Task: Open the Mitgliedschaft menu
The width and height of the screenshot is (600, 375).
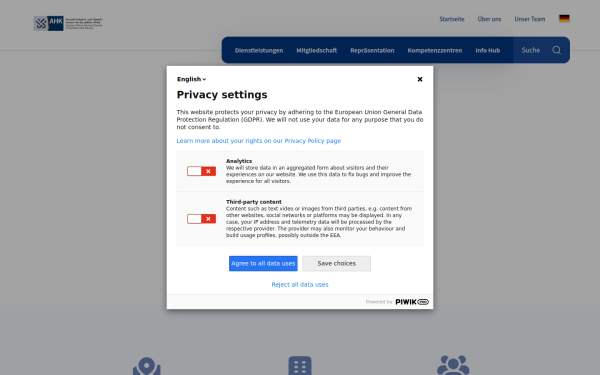Action: [317, 51]
